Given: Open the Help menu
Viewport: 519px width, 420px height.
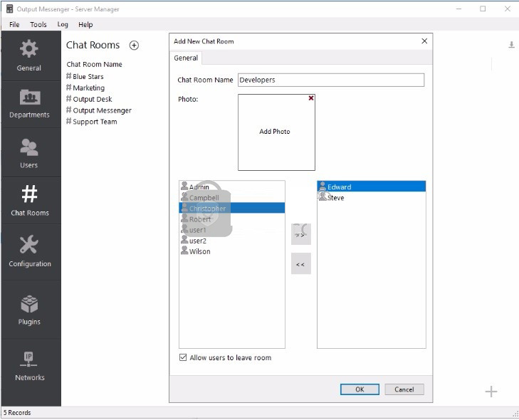Looking at the screenshot, I should 85,24.
